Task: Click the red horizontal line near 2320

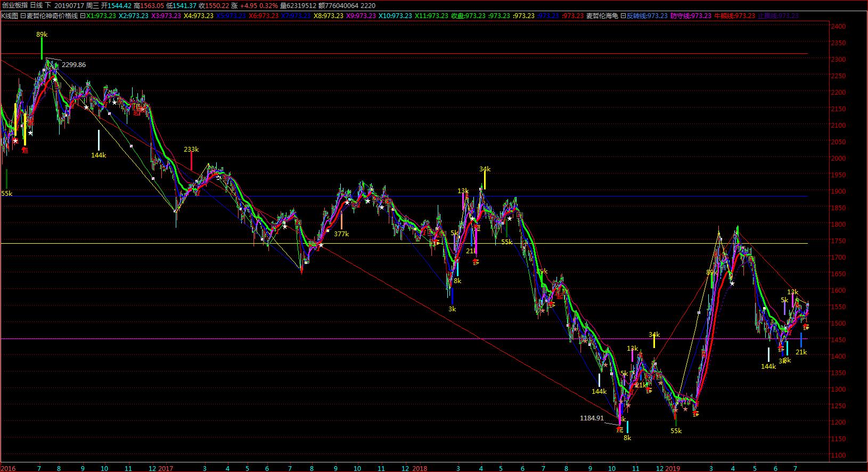Action: (x=405, y=54)
